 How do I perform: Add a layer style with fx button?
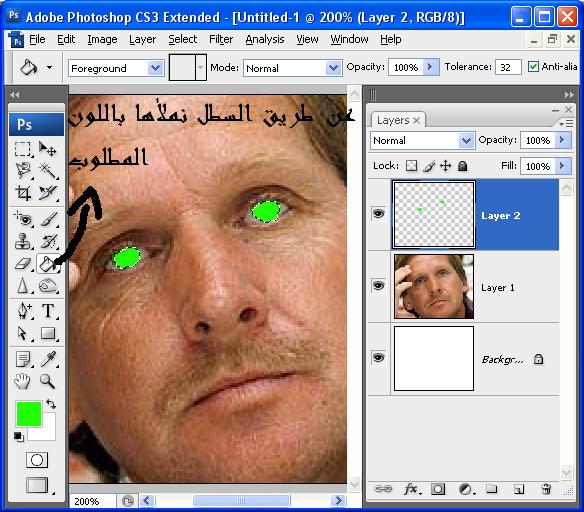(x=412, y=489)
